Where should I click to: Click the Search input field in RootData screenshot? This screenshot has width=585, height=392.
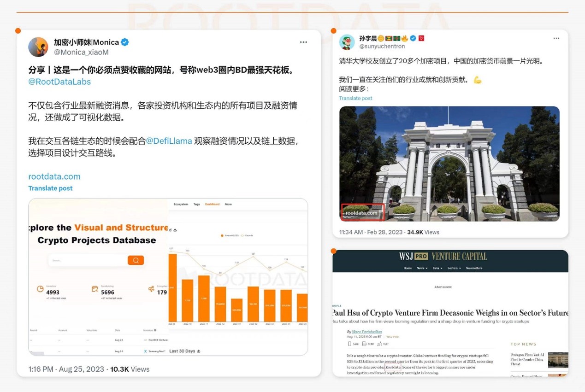pyautogui.click(x=88, y=260)
